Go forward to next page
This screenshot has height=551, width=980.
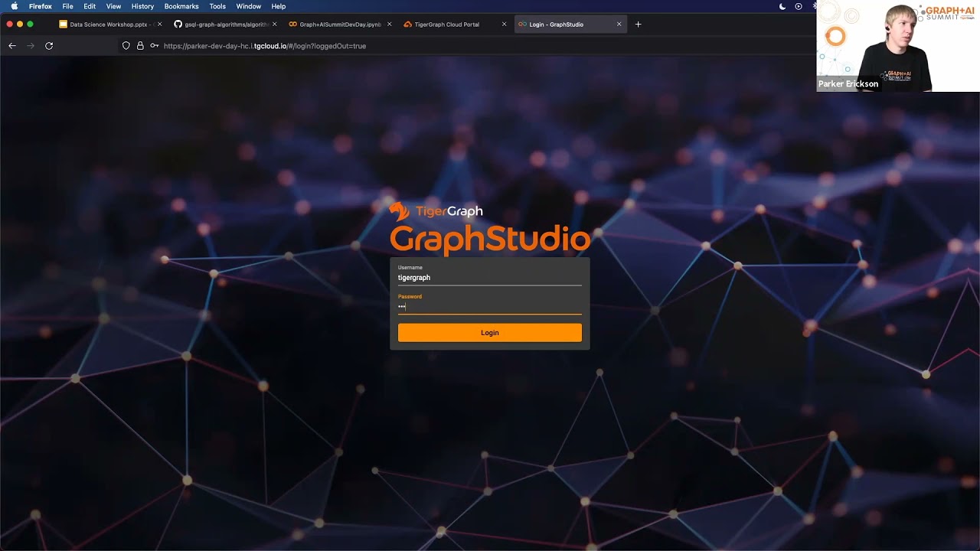click(31, 46)
